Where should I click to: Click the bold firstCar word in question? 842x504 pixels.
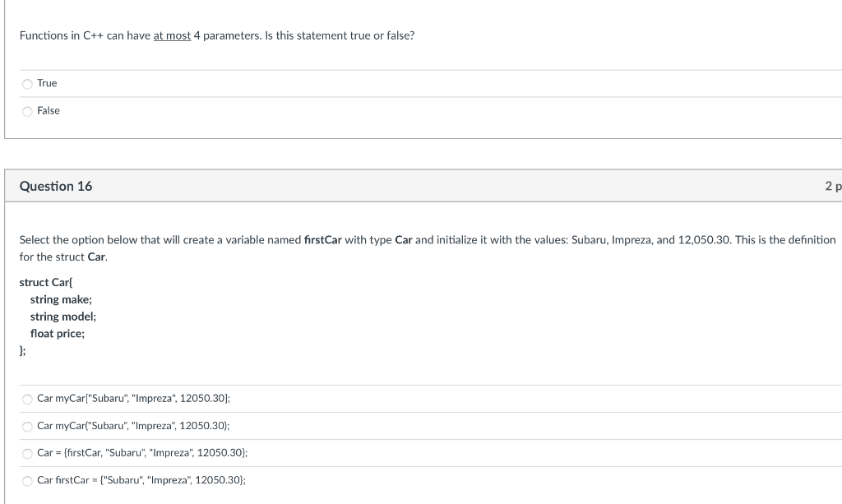coord(322,240)
